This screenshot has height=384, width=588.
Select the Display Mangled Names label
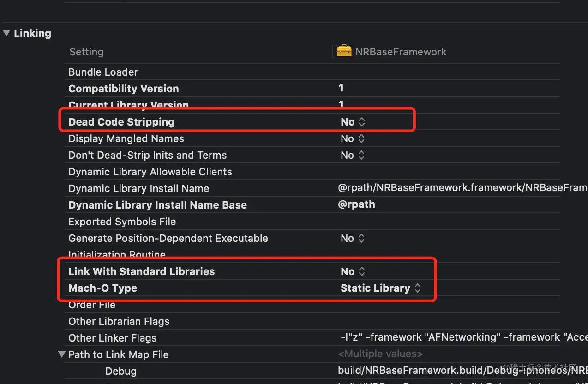pyautogui.click(x=126, y=138)
